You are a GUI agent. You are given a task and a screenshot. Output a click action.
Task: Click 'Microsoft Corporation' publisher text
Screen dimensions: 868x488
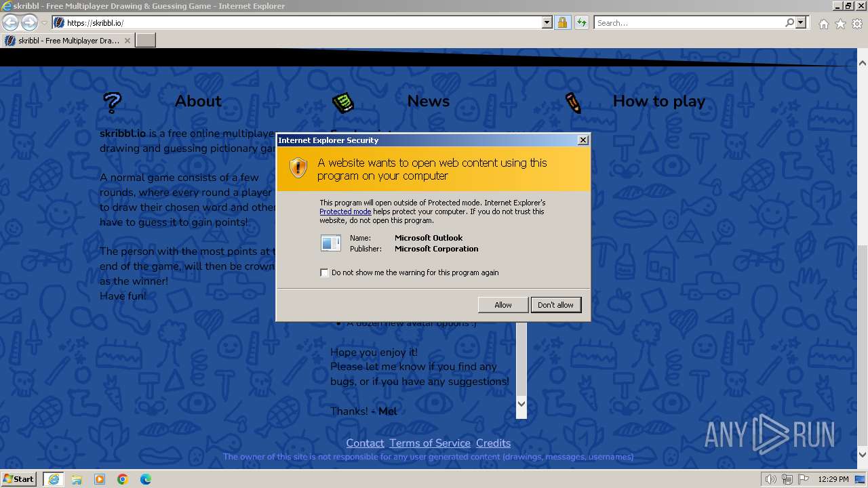437,249
